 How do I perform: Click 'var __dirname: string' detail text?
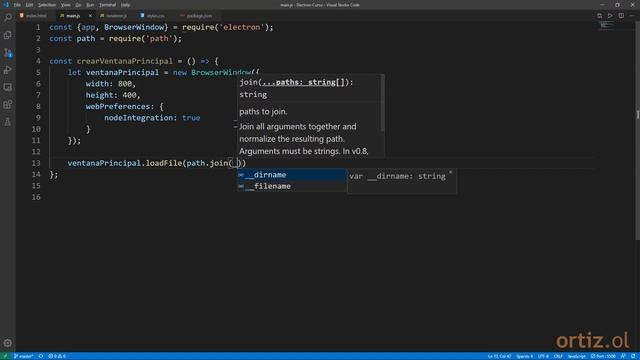(x=397, y=176)
